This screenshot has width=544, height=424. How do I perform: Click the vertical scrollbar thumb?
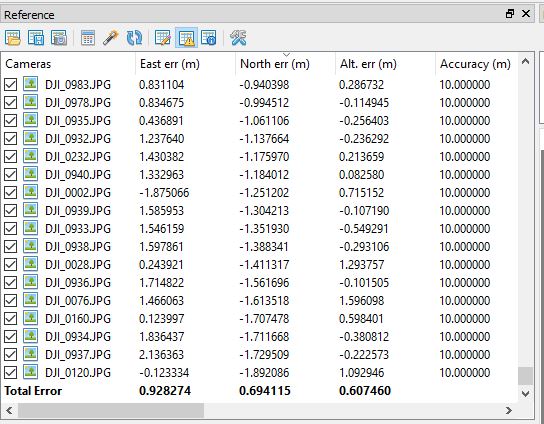[525, 376]
